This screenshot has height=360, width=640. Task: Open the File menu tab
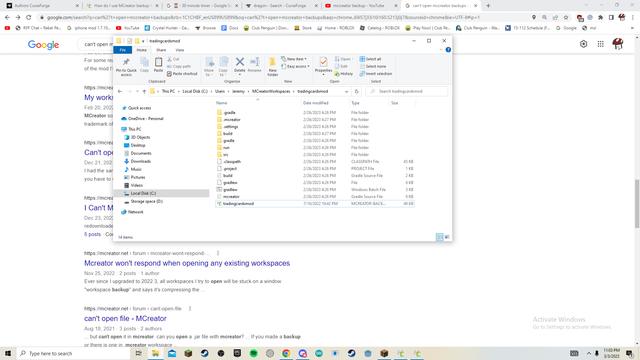122,50
